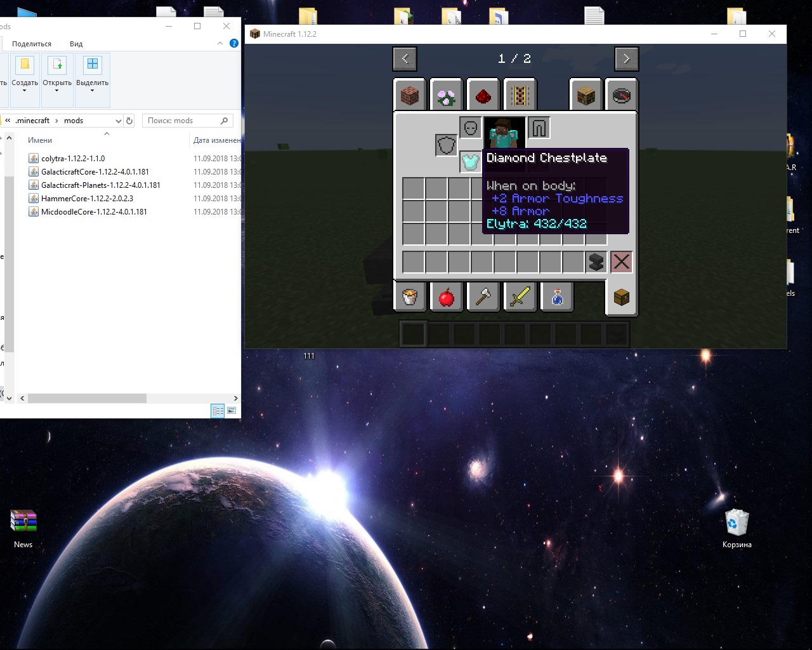Click jar icon of colytra file
This screenshot has height=650, width=812.
34,158
